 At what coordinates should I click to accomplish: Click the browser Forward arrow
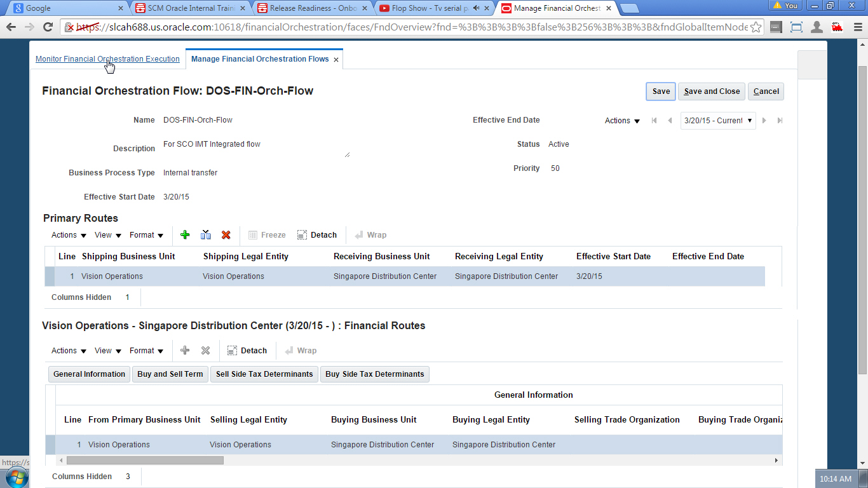[29, 27]
